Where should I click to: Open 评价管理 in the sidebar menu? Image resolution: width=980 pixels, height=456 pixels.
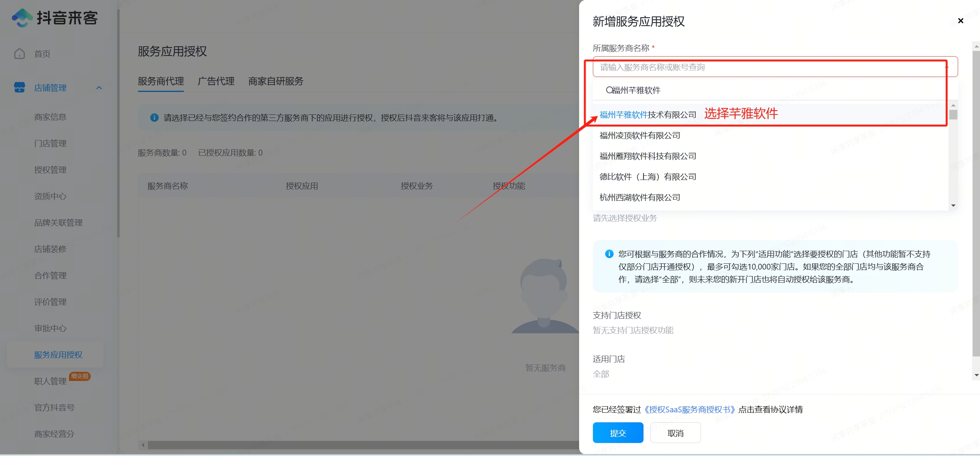(50, 302)
